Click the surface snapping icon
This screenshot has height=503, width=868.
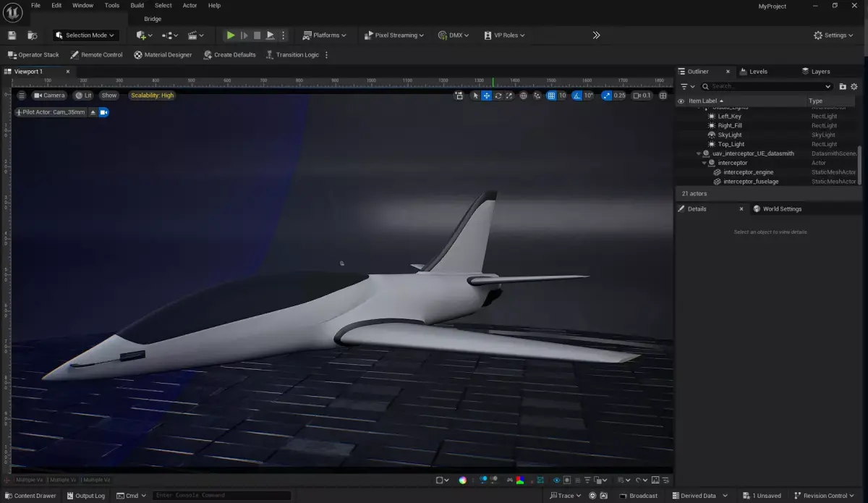point(537,96)
